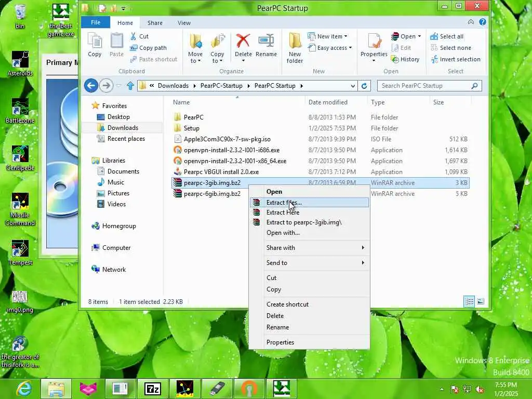Open the Centipede desktop shortcut
This screenshot has height=399, width=532.
click(x=20, y=158)
